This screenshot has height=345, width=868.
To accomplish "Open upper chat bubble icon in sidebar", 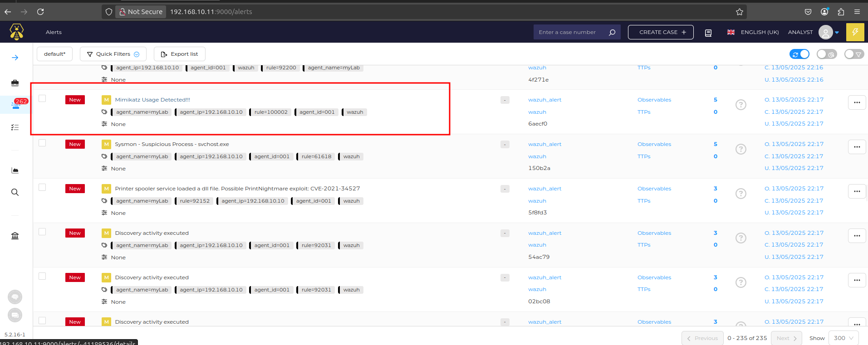I will coord(15,297).
